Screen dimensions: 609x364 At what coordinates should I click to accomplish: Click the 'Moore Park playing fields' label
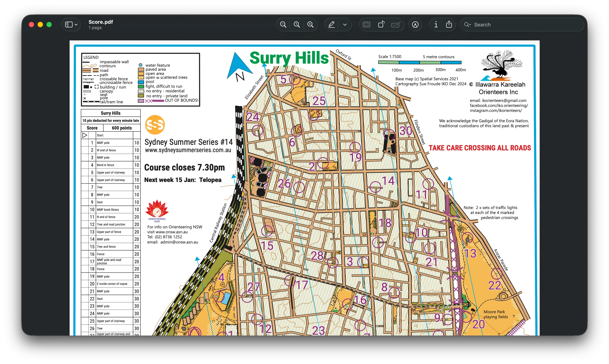click(496, 314)
